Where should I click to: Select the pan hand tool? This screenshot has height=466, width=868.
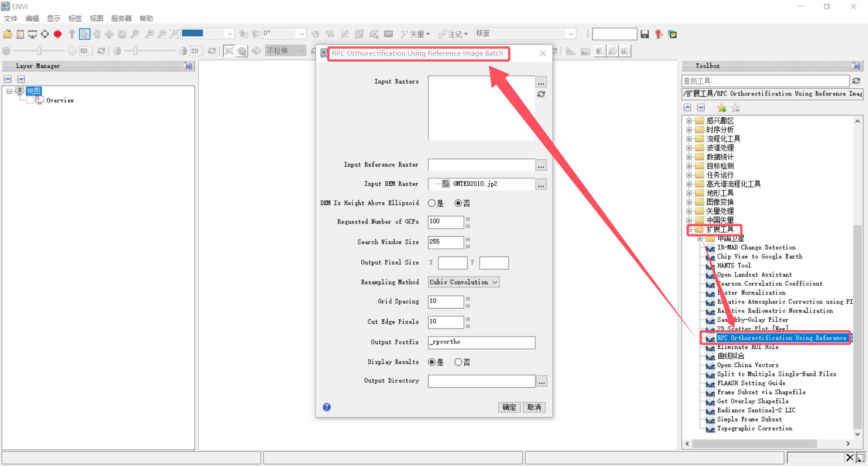[x=97, y=34]
